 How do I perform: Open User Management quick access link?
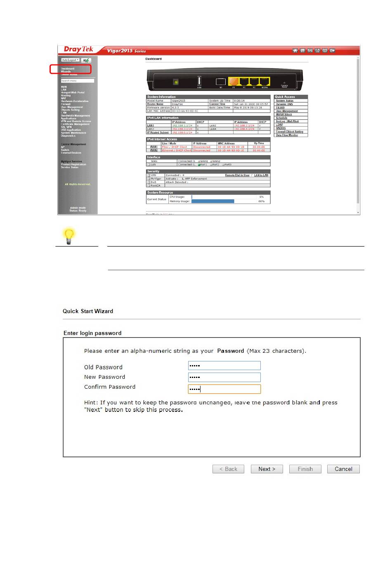pos(287,111)
